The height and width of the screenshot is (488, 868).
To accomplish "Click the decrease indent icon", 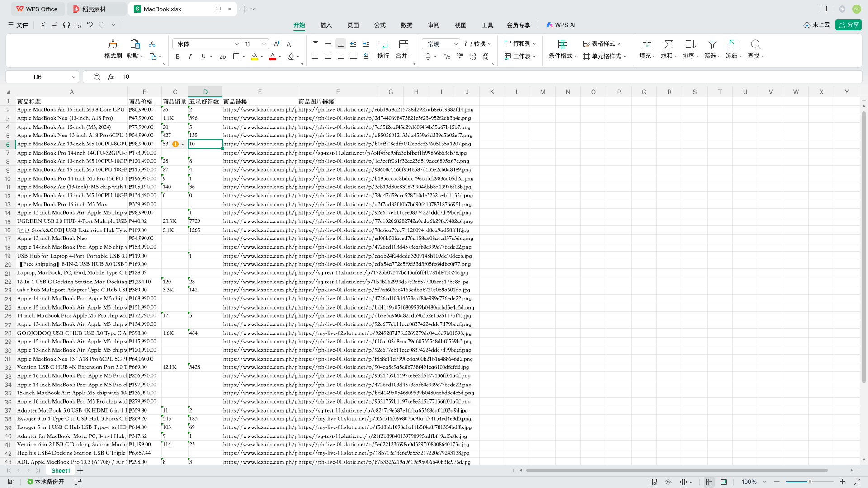I will coord(354,44).
